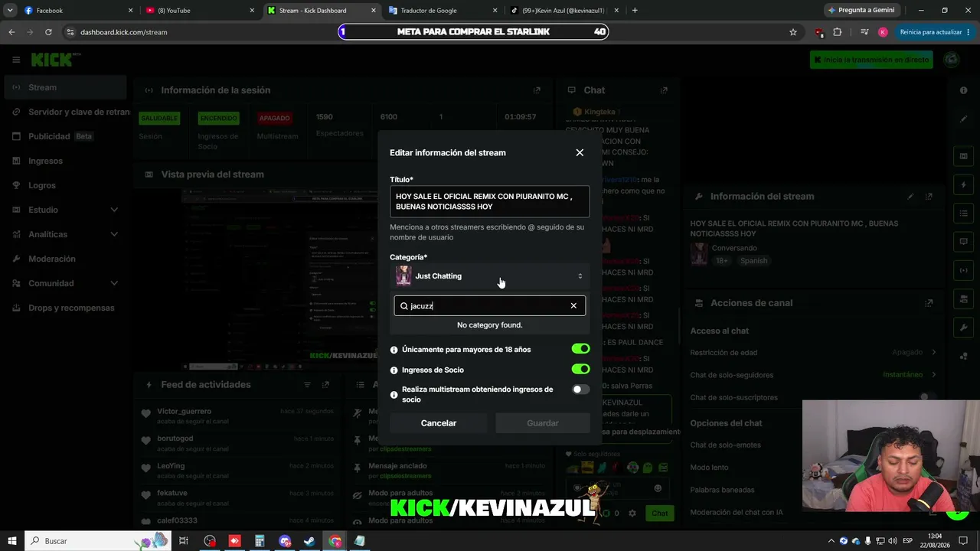This screenshot has height=551, width=980.
Task: Click Inicia la transmisión en directo button
Action: [x=871, y=60]
